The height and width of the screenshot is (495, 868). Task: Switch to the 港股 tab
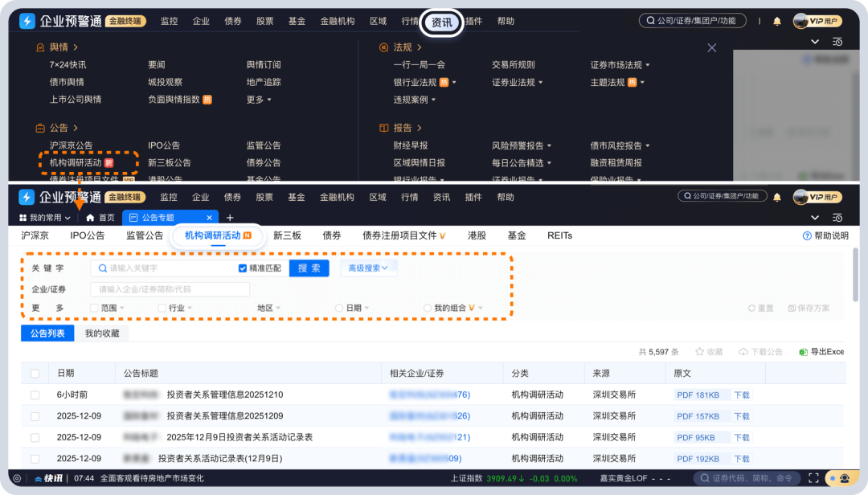coord(477,235)
